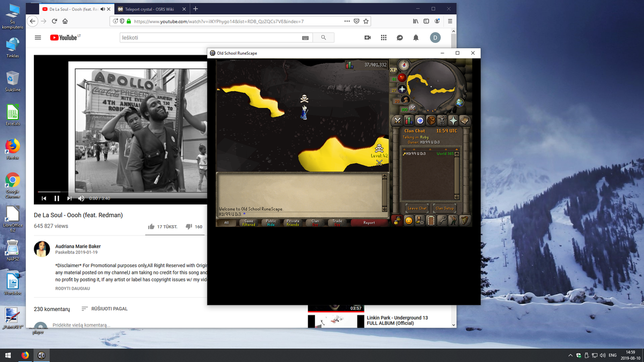Open the Worn Equipment tab icon

442,121
